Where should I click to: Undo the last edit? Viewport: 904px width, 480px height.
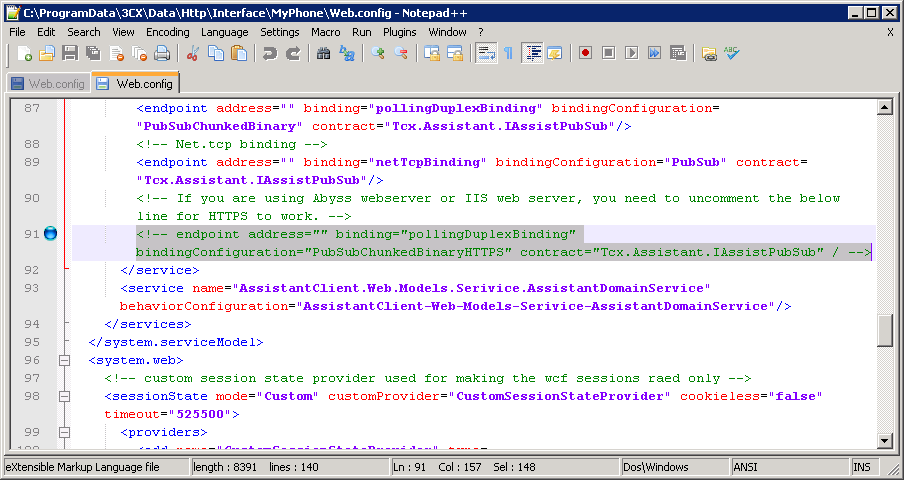coord(269,54)
